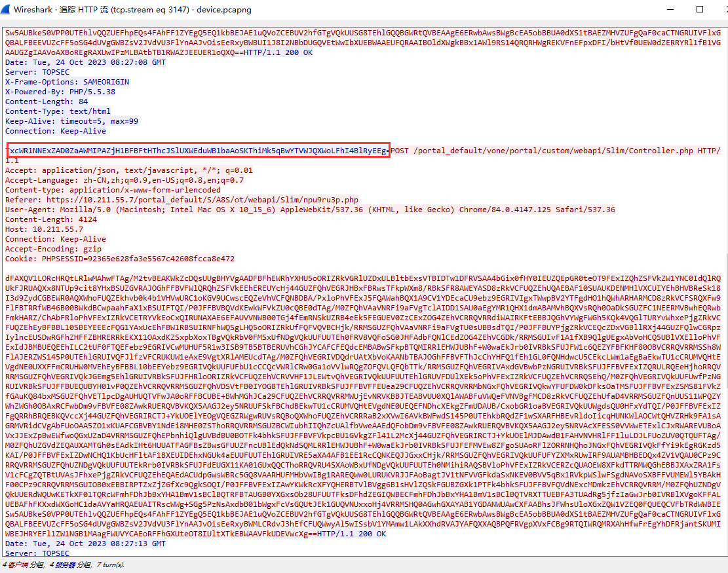Image resolution: width=728 pixels, height=573 pixels.
Task: Click Keep-Alive: timeout=5, max=99 line
Action: point(71,121)
